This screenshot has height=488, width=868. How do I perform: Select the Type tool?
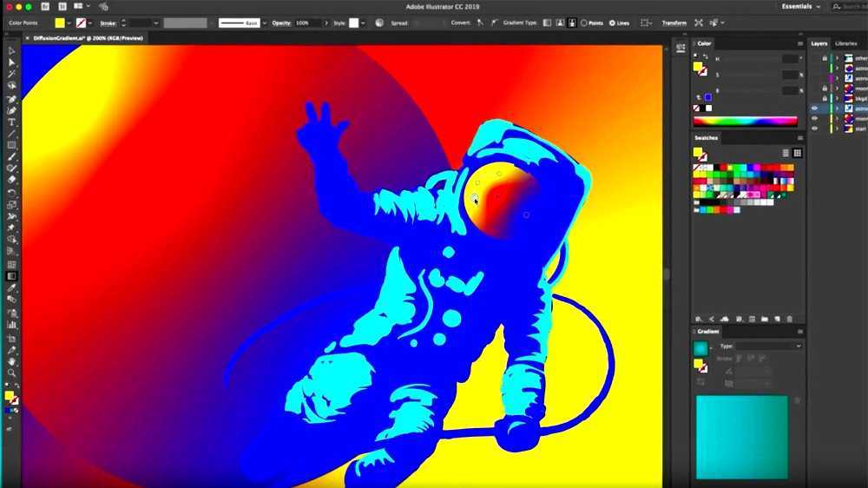pos(11,122)
